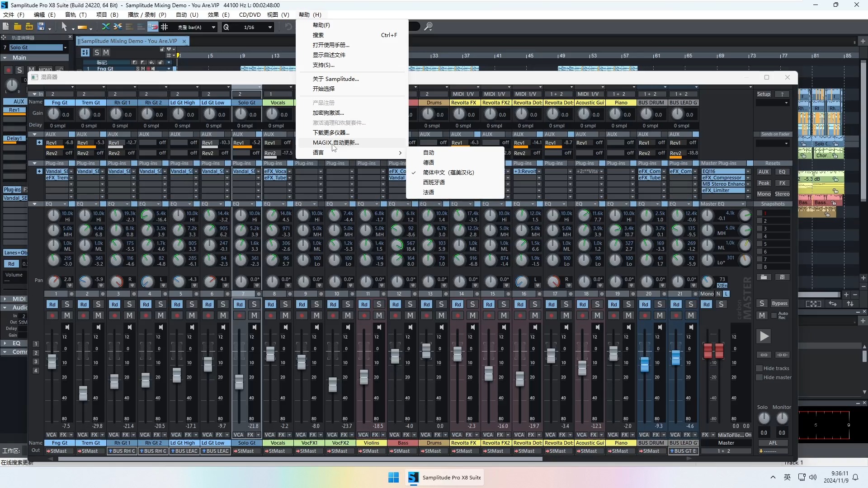Image resolution: width=868 pixels, height=488 pixels.
Task: Click the snapshot save floppy icon
Action: coord(782,277)
